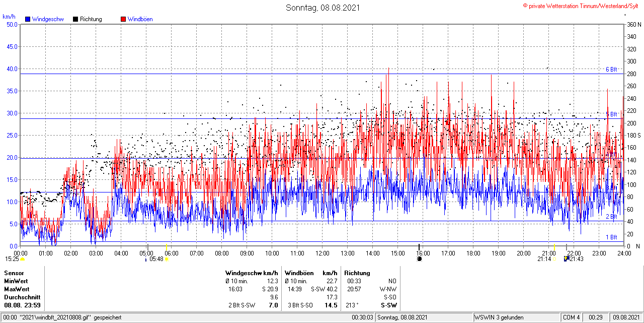Click the 21:00 time axis tick label
Screen dimensions: 644x323
pos(549,253)
